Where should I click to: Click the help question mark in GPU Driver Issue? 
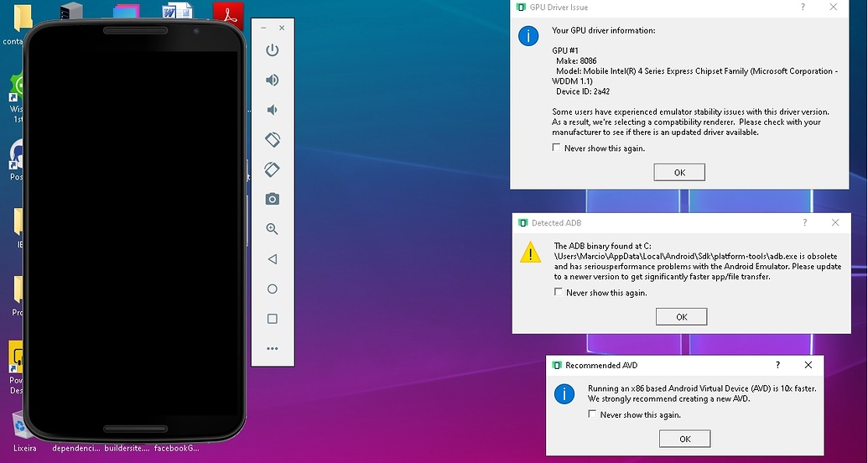[803, 8]
